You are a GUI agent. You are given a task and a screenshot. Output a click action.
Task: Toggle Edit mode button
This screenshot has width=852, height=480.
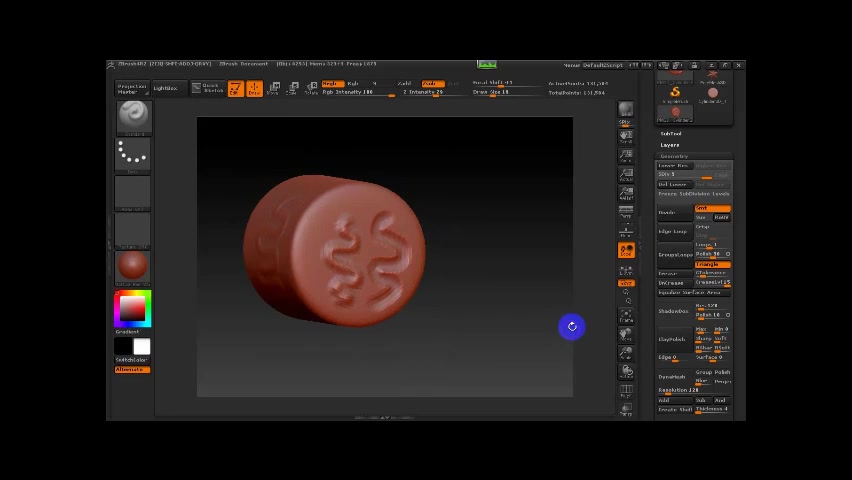pos(236,89)
